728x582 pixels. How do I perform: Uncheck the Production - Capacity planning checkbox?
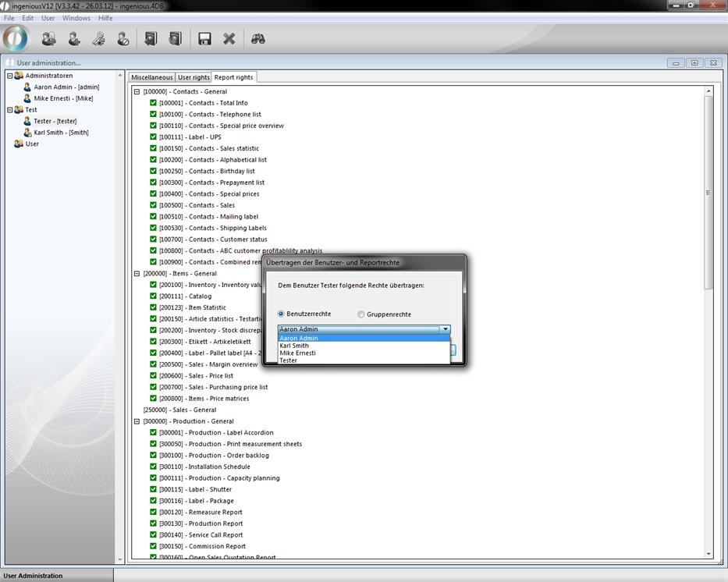coord(154,478)
